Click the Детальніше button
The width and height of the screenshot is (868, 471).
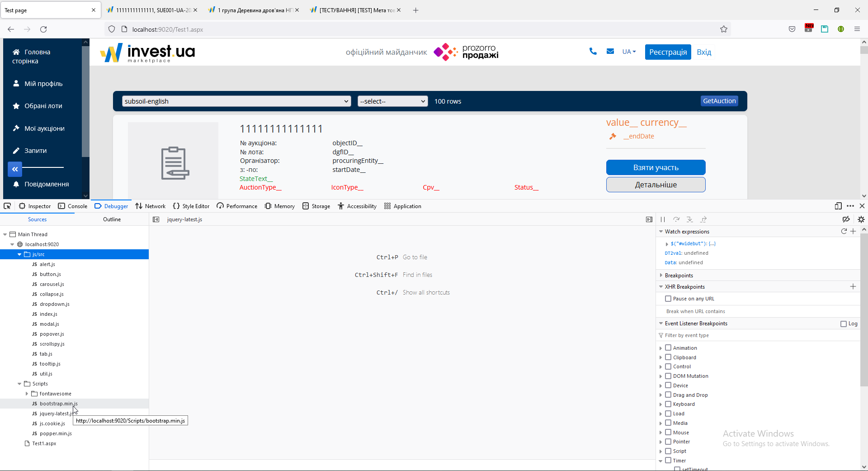click(x=656, y=185)
